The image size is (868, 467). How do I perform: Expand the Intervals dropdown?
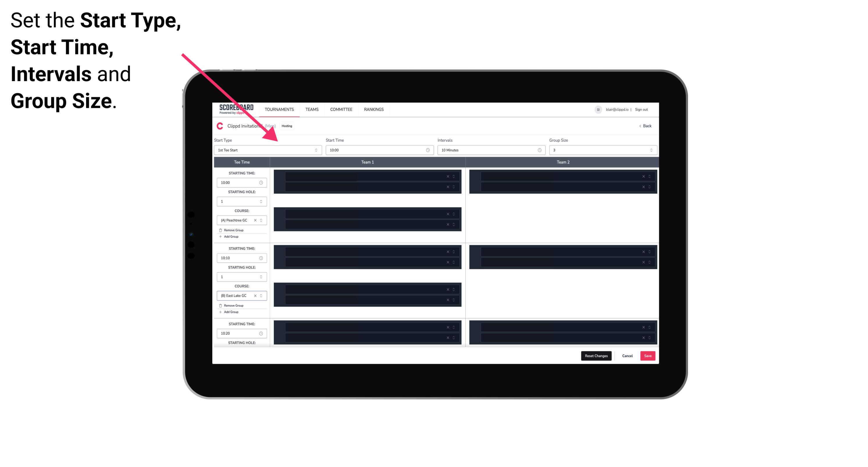pyautogui.click(x=537, y=150)
